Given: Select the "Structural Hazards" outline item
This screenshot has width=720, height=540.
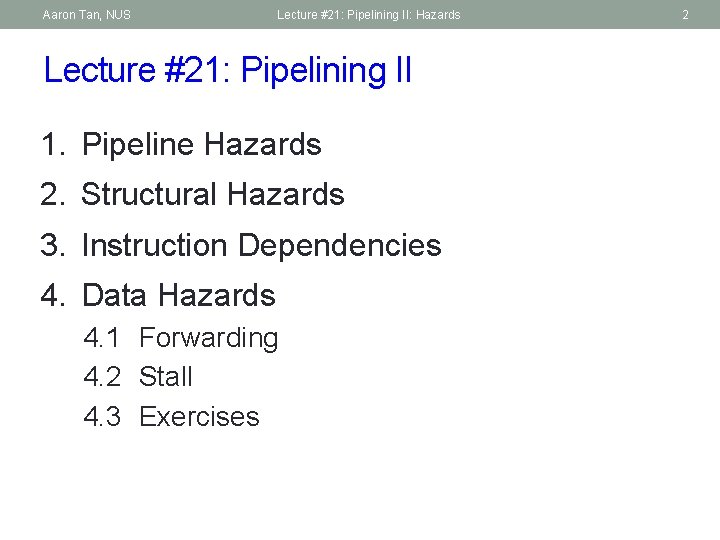Looking at the screenshot, I should [212, 195].
